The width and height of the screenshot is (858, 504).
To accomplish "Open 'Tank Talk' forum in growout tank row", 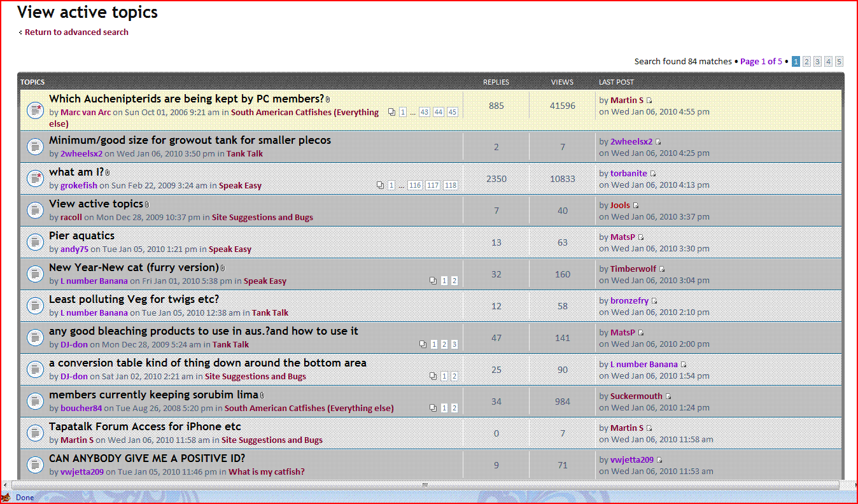I will point(244,154).
